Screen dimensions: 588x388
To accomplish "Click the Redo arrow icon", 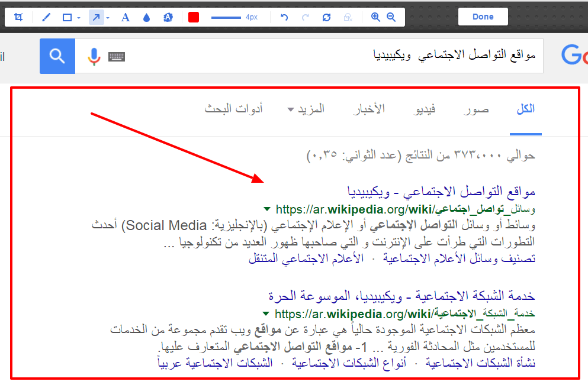I will [306, 17].
